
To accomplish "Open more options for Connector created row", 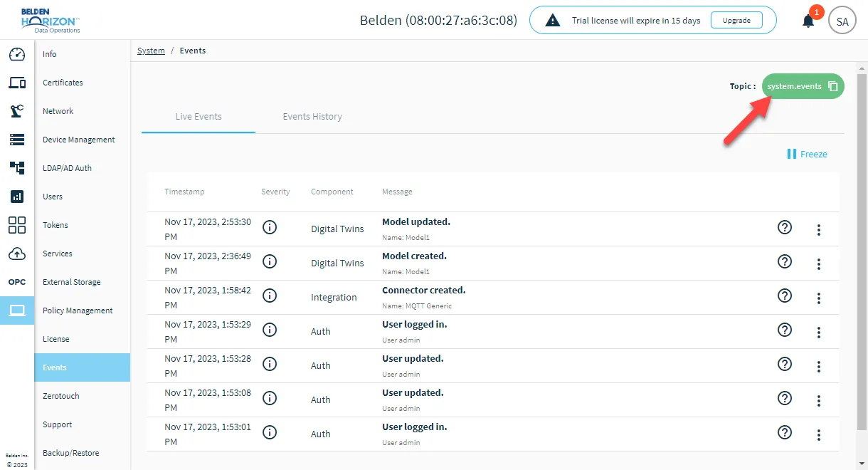I will (x=819, y=298).
